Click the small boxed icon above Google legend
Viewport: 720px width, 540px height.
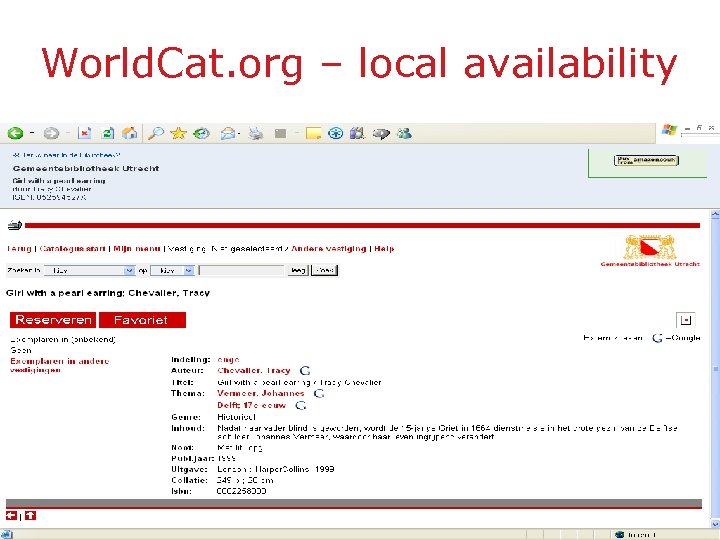pyautogui.click(x=686, y=320)
